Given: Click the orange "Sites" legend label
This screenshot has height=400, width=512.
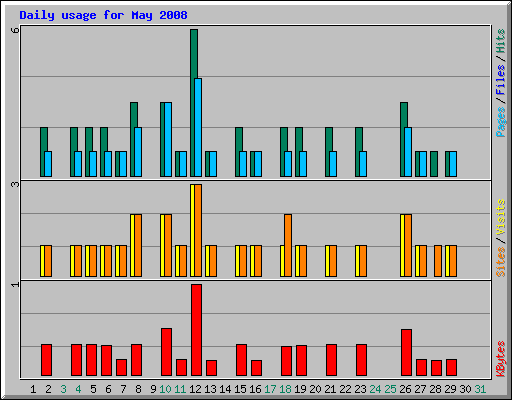Looking at the screenshot, I should (500, 262).
